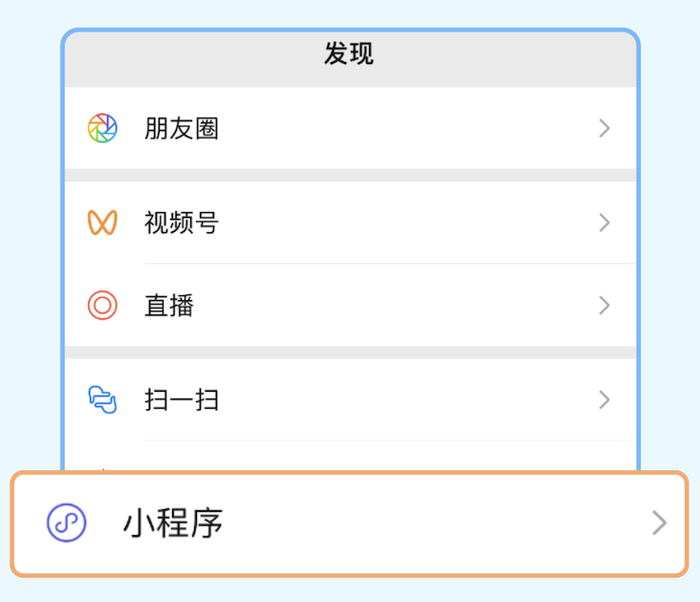Viewport: 700px width, 602px height.
Task: Choose the 扫一扫 text label
Action: tap(182, 399)
